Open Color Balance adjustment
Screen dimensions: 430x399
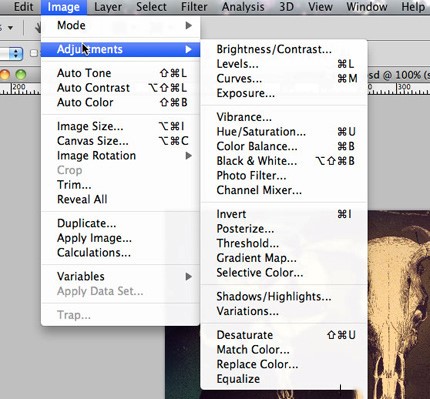(x=284, y=146)
